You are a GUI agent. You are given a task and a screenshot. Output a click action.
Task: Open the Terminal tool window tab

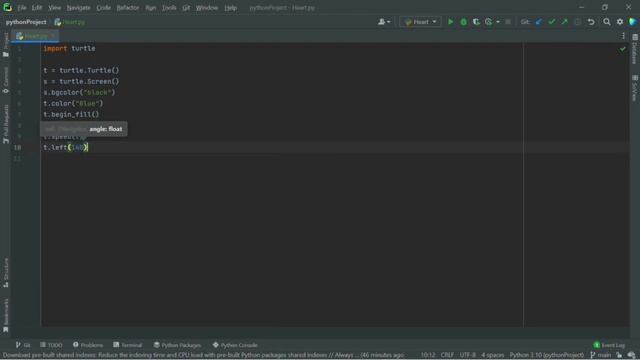(128, 345)
